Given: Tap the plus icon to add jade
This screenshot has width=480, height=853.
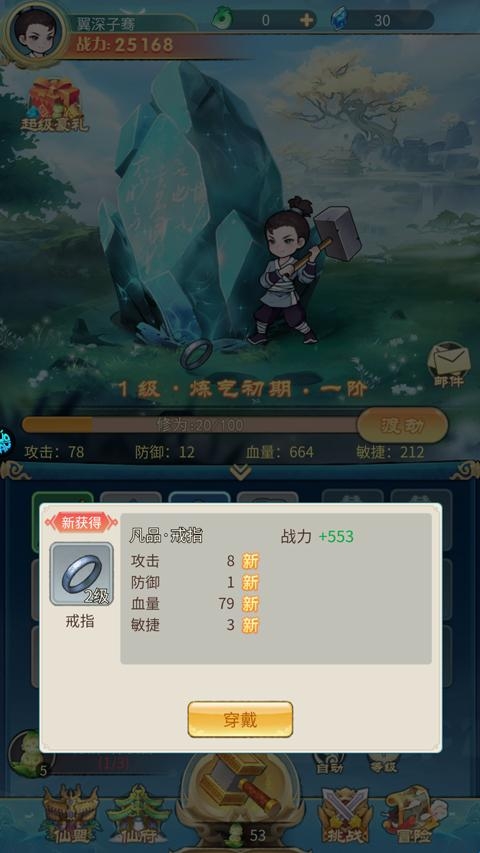Looking at the screenshot, I should (x=306, y=21).
